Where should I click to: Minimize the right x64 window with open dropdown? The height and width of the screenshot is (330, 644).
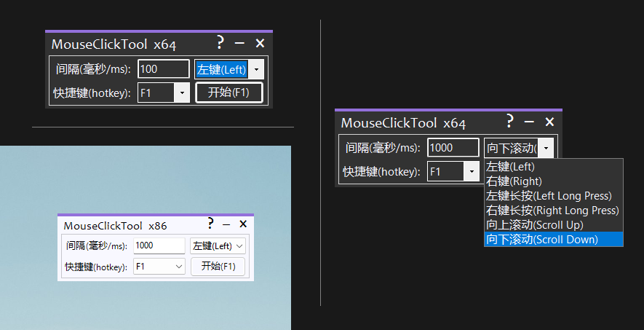click(x=529, y=122)
